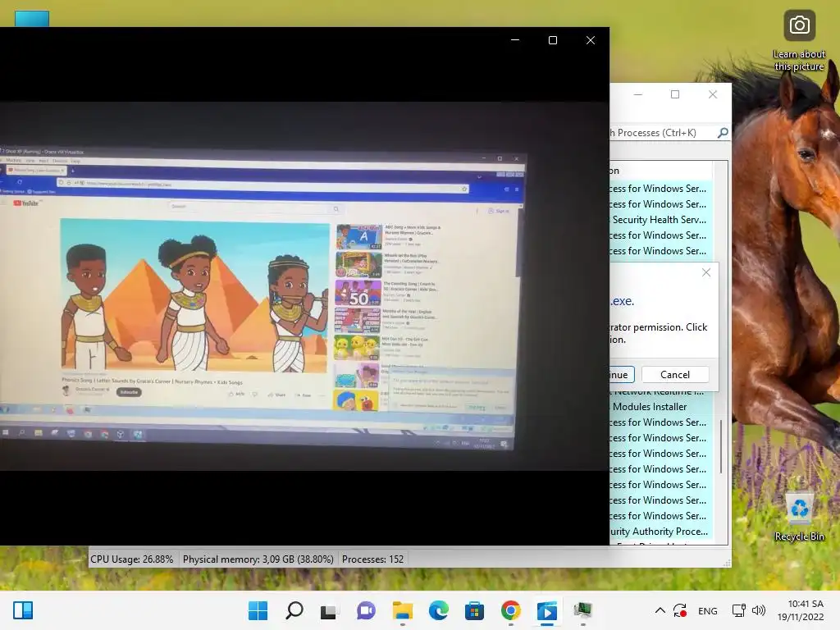
Task: Switch to Process Hacker taskbar icon
Action: (582, 610)
